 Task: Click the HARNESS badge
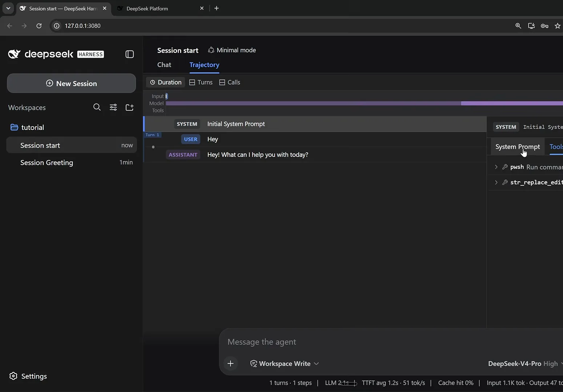(x=90, y=54)
